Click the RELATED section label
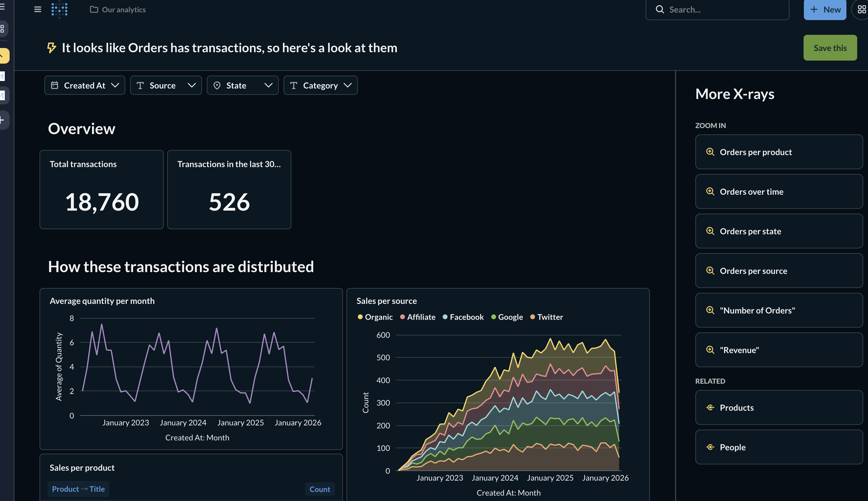Viewport: 868px width, 501px height. click(x=710, y=381)
